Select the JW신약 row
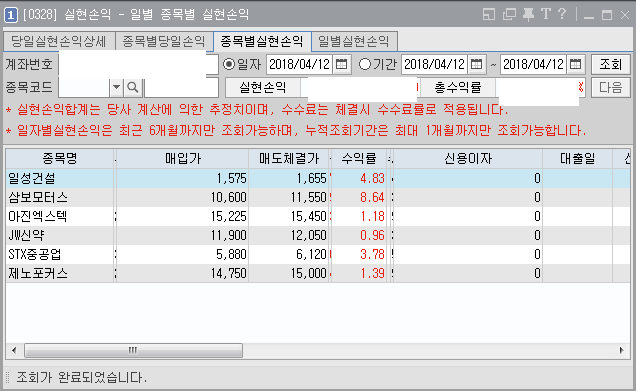The image size is (636, 391). click(318, 236)
